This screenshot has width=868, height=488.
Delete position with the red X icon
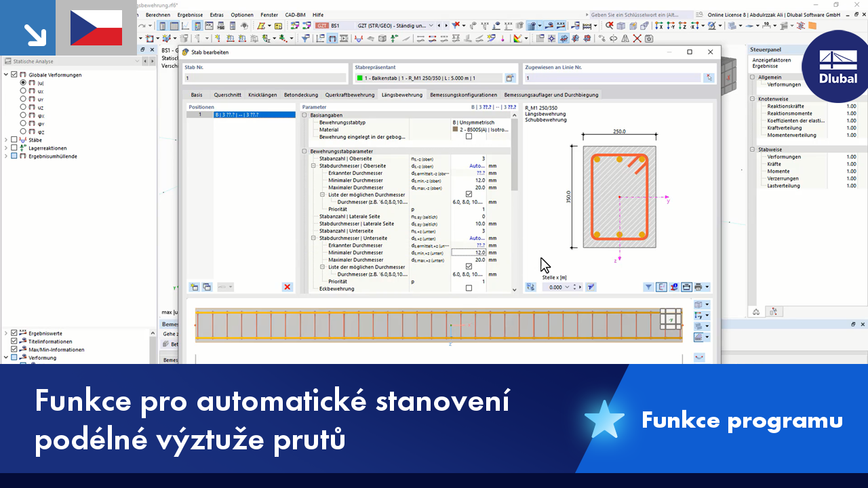point(288,287)
